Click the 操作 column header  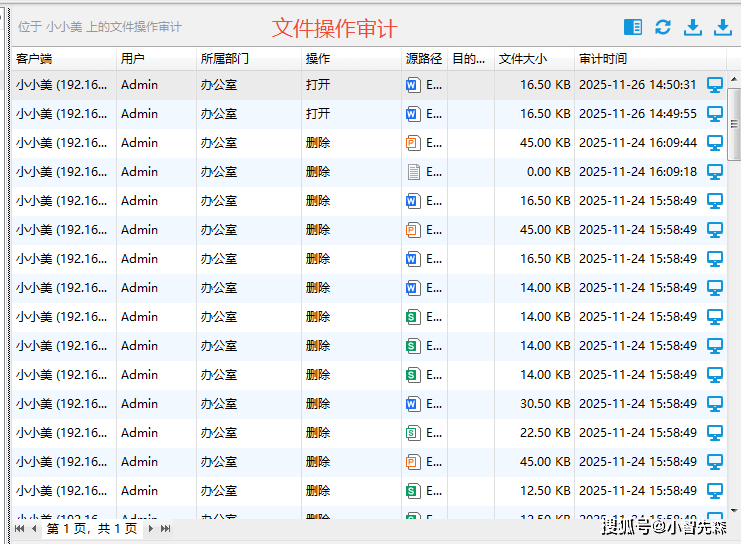318,59
